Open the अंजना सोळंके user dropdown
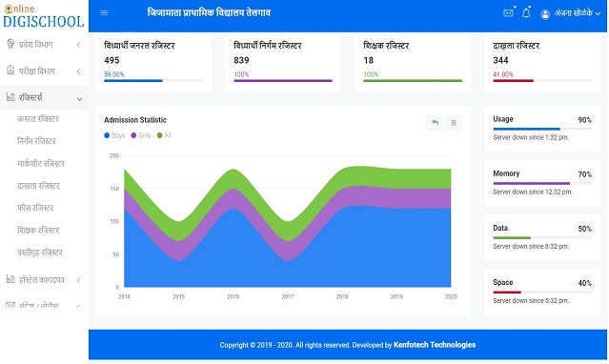Screen dimensions: 609x364 pyautogui.click(x=571, y=13)
